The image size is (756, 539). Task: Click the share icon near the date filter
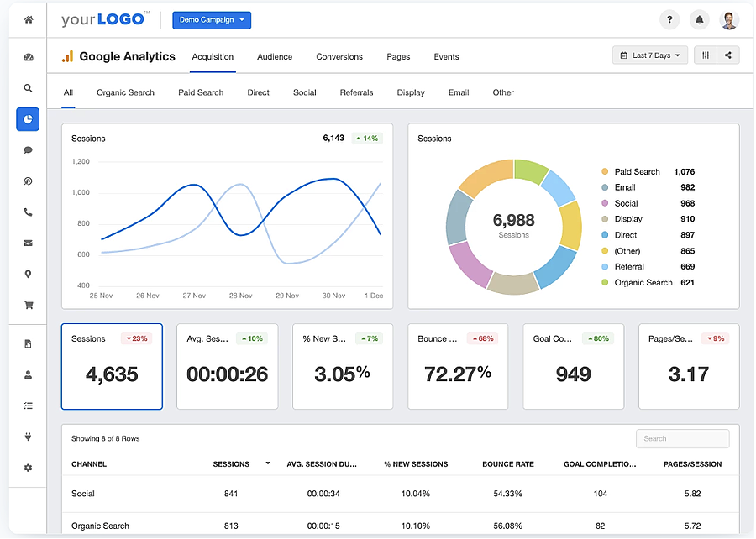point(727,54)
